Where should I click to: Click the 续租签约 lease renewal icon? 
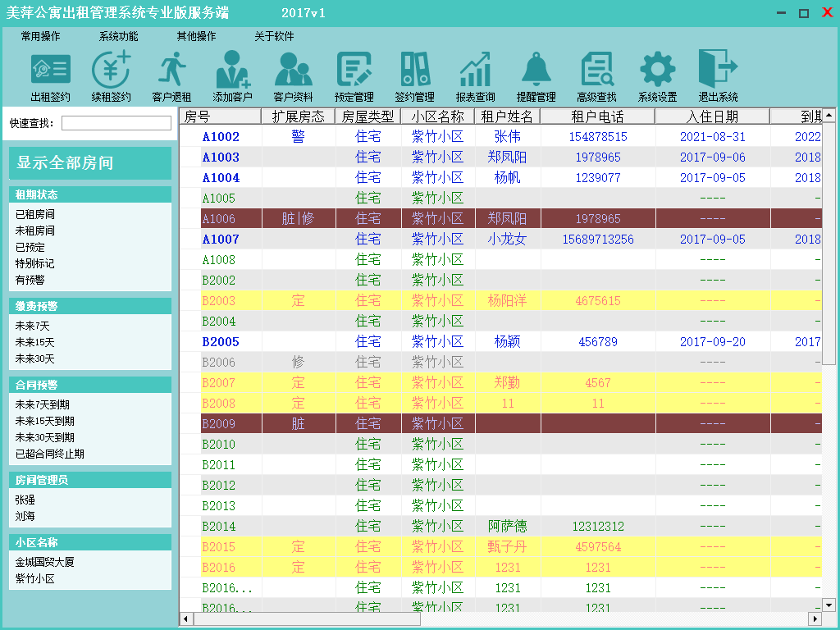[x=111, y=71]
